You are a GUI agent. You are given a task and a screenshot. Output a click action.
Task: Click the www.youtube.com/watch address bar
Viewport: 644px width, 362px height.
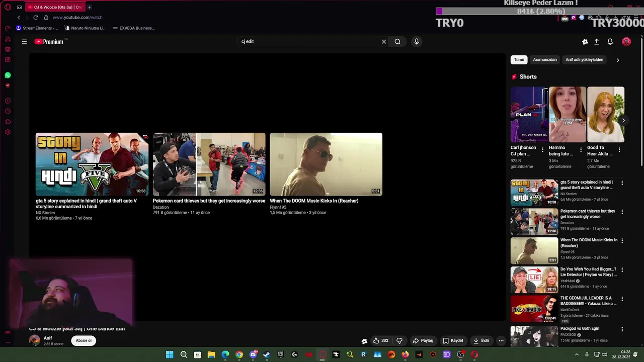77,18
